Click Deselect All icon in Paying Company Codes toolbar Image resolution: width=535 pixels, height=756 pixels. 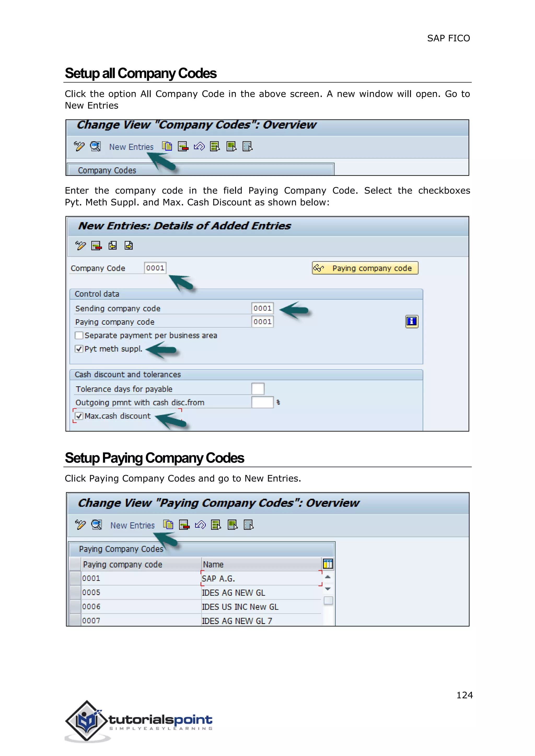point(248,524)
